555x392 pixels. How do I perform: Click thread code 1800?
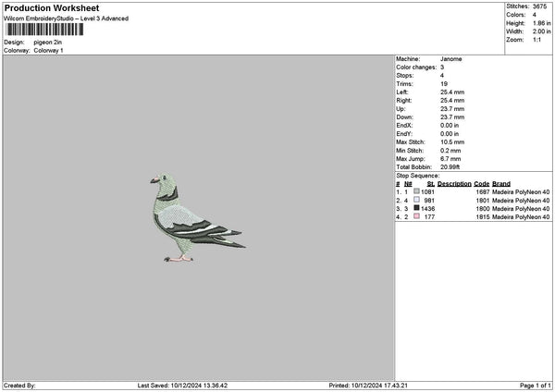[x=483, y=209]
